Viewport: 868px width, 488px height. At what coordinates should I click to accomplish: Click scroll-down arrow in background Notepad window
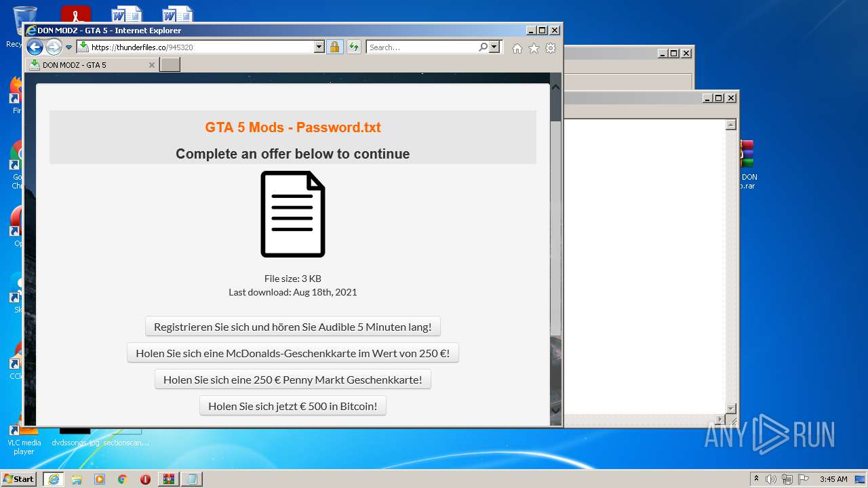(x=731, y=408)
